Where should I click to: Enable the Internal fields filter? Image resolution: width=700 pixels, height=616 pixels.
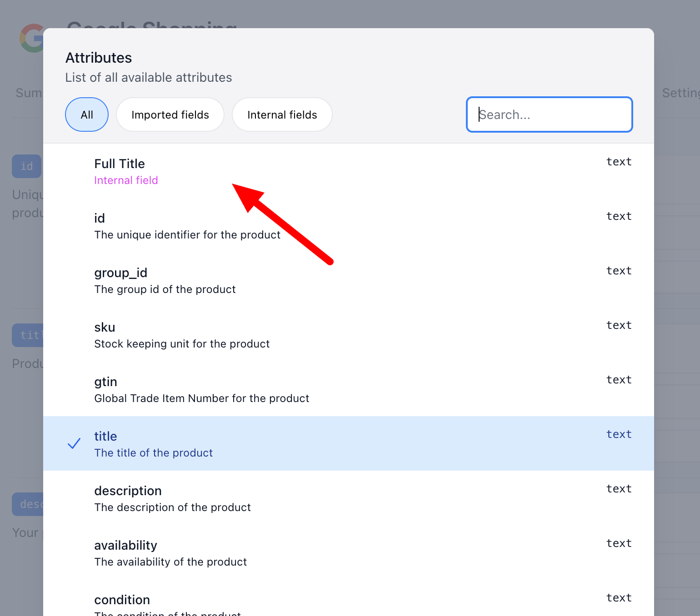(282, 114)
